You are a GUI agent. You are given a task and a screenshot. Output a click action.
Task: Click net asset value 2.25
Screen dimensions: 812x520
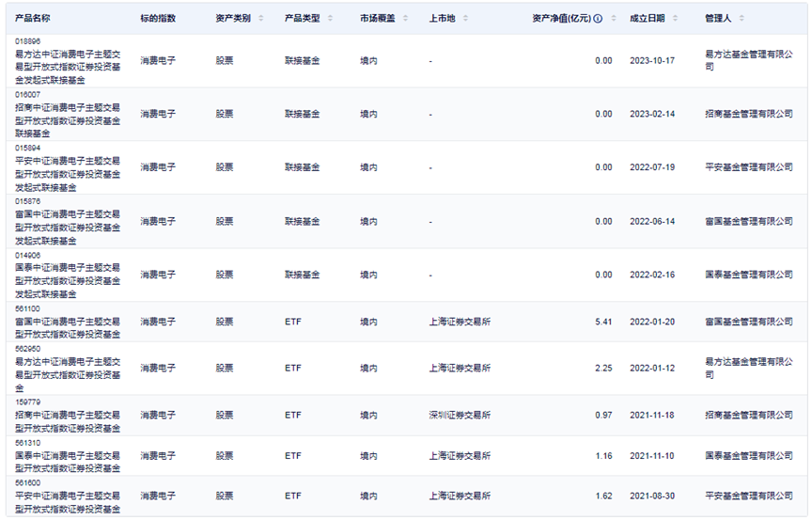pos(603,369)
